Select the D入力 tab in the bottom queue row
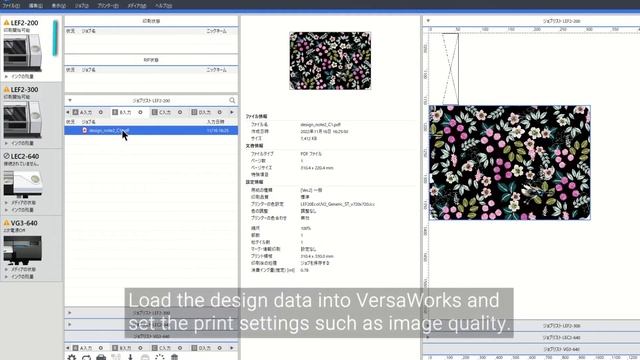 [201, 348]
